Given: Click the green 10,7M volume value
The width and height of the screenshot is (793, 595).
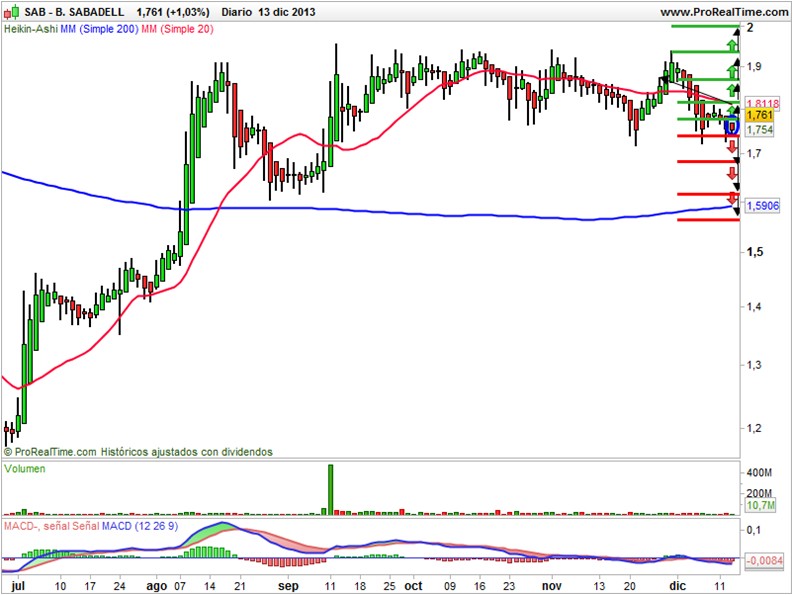Looking at the screenshot, I should point(761,505).
